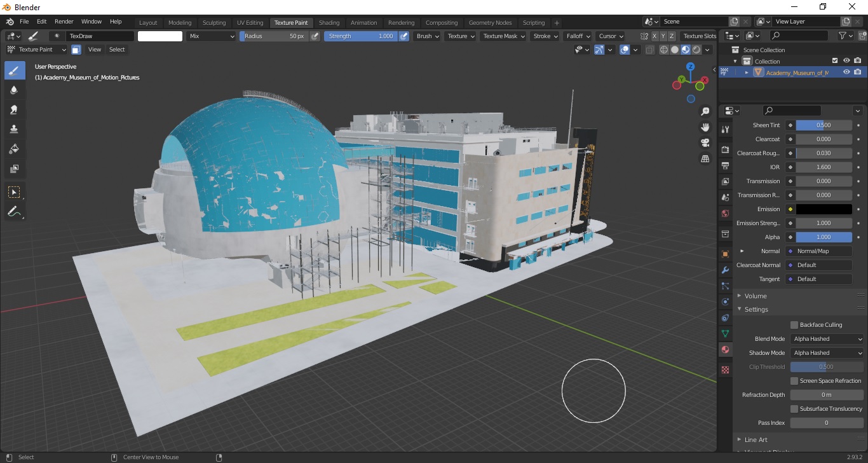Select the Mask tool
The width and height of the screenshot is (868, 463).
click(15, 169)
